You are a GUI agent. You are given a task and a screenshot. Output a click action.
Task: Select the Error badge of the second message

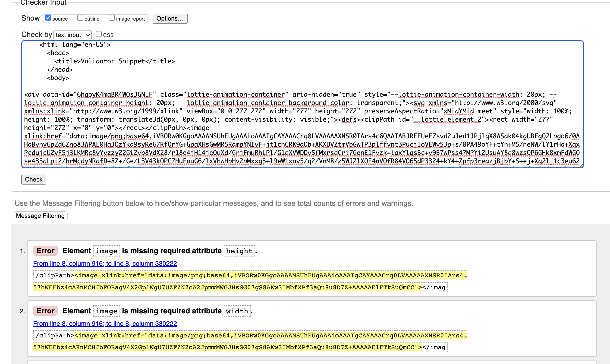coord(45,311)
